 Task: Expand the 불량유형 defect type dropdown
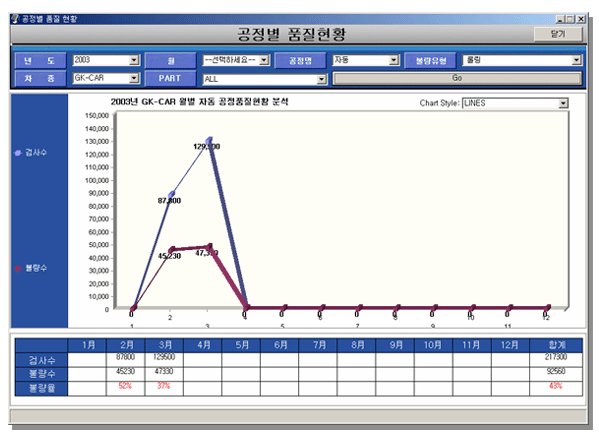(576, 60)
